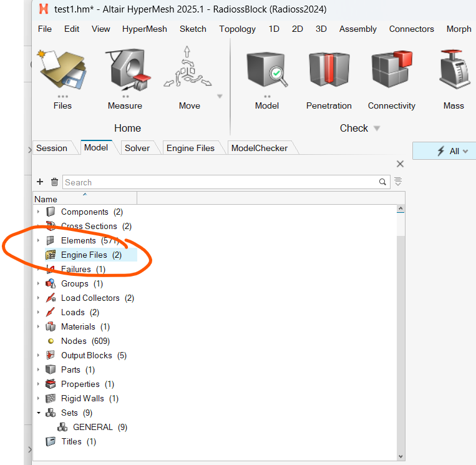Open the View menu
Screen dimensions: 476x465
click(101, 29)
